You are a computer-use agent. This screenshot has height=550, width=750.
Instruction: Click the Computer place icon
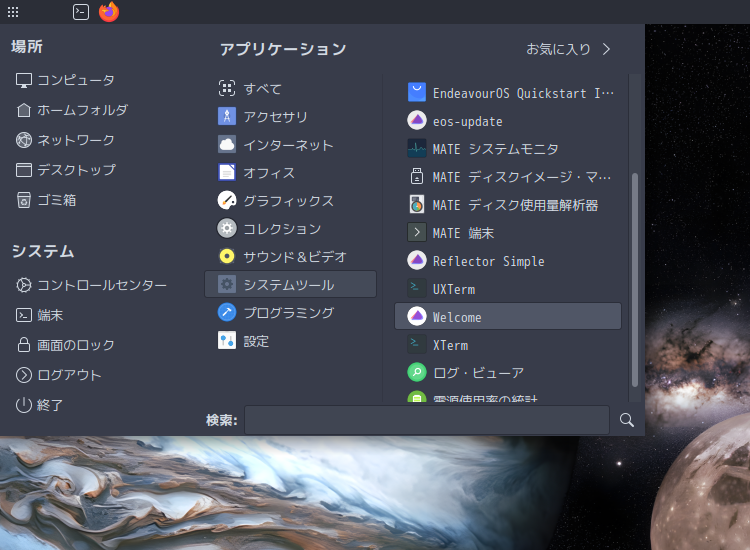click(24, 80)
